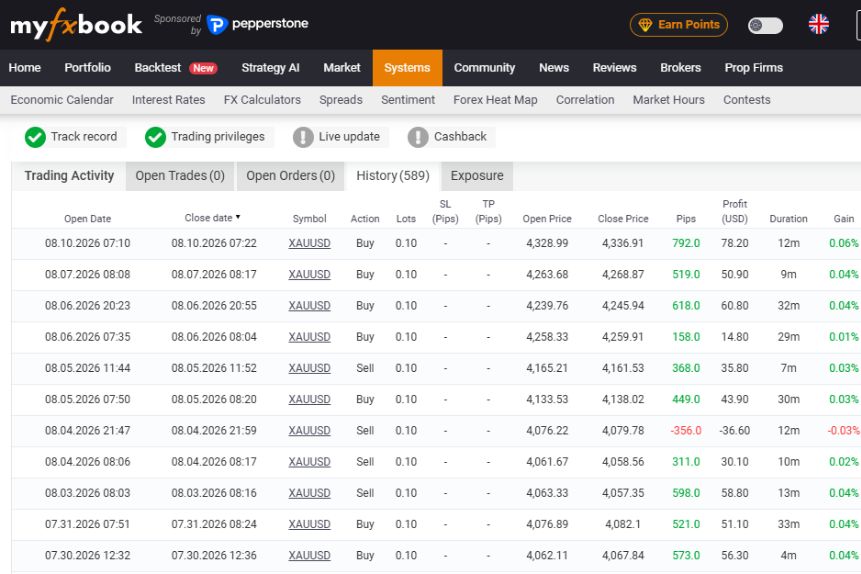Open the Portfolio menu
This screenshot has height=574, width=861.
pos(87,68)
